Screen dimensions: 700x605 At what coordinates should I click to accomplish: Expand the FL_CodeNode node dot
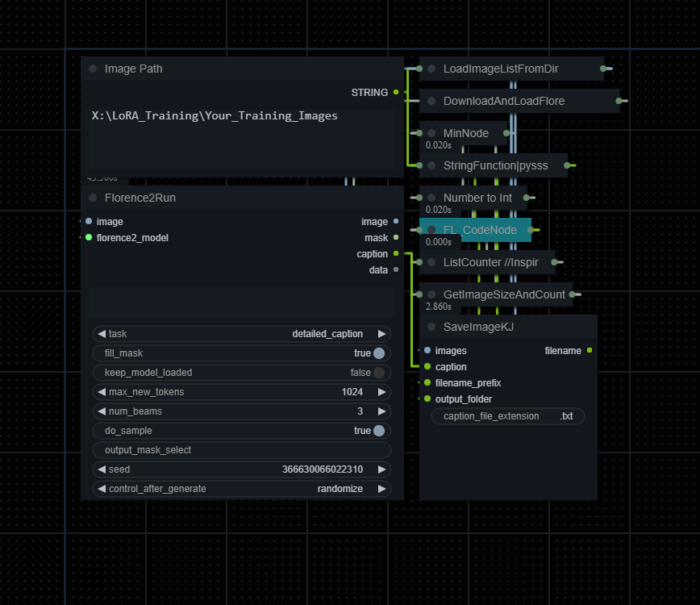coord(431,230)
